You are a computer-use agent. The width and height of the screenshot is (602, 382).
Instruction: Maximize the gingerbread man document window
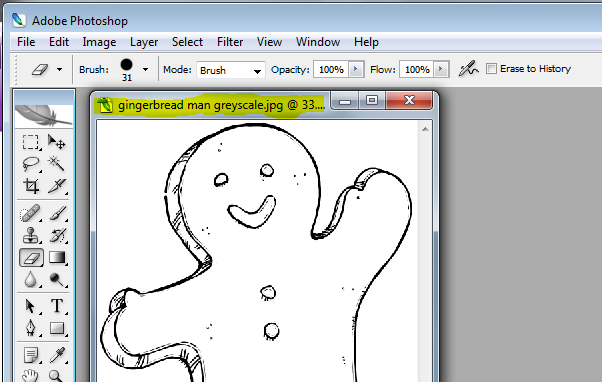372,101
